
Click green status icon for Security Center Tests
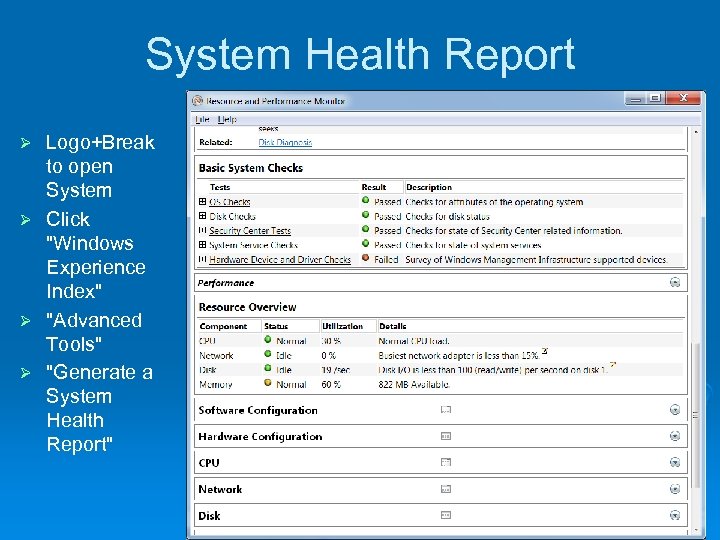(x=366, y=229)
